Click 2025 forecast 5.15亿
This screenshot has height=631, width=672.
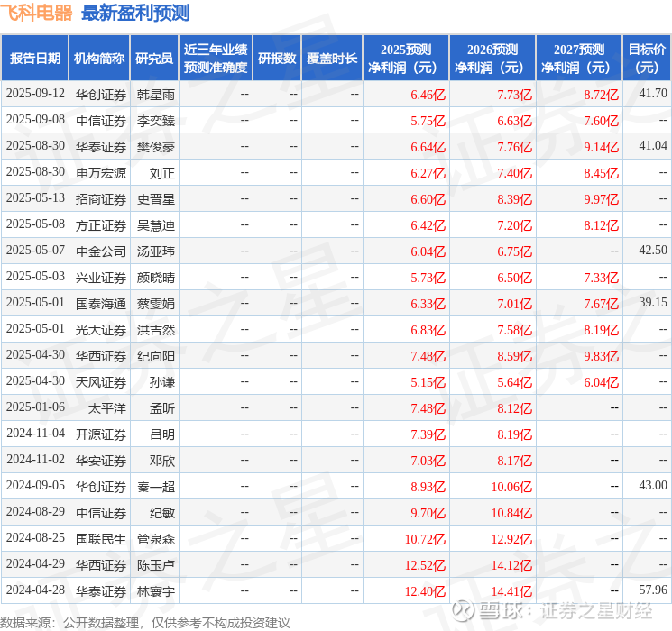pyautogui.click(x=428, y=382)
